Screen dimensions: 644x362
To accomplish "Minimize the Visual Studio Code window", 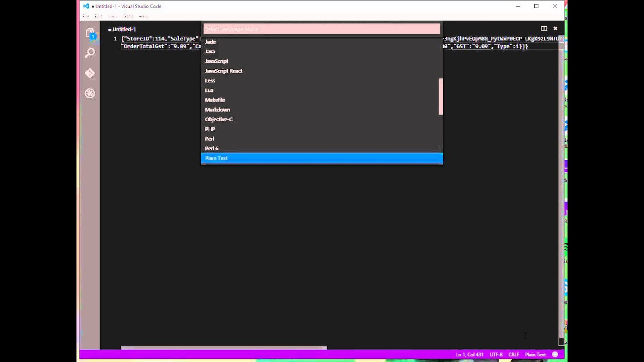I will pyautogui.click(x=518, y=6).
